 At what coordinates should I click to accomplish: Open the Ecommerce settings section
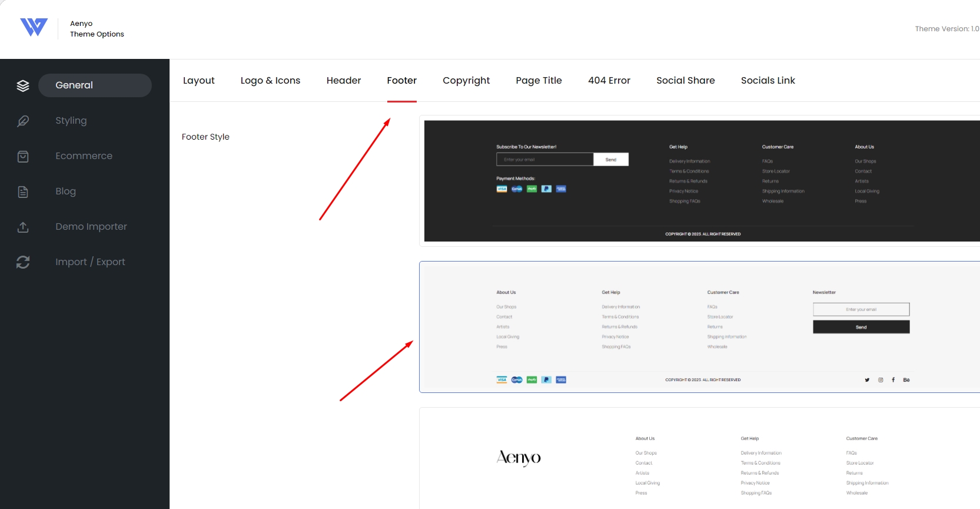coord(84,156)
